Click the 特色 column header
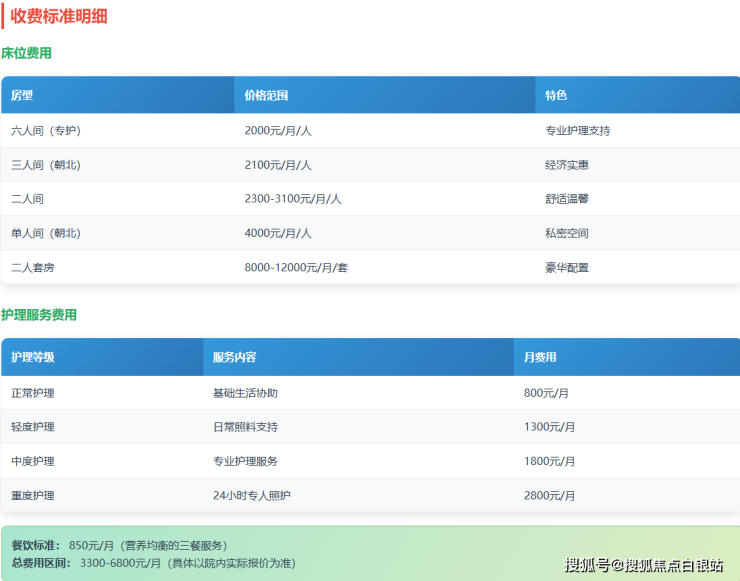This screenshot has width=740, height=581. 556,95
